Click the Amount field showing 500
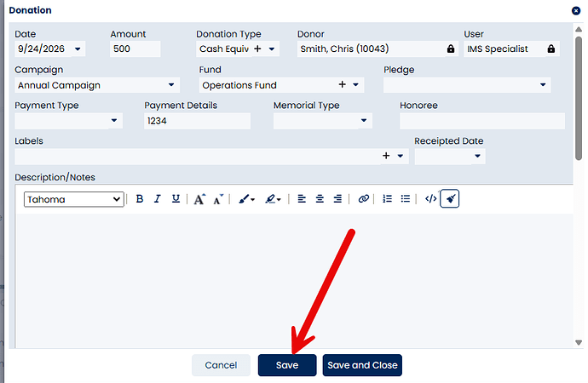 (135, 49)
